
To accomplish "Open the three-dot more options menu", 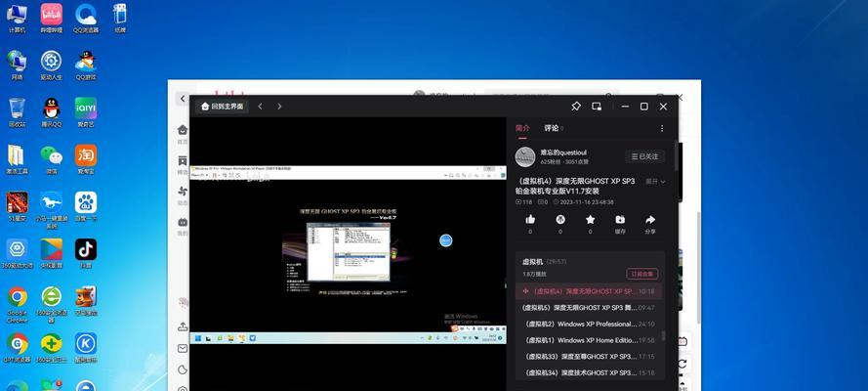I will 662,128.
